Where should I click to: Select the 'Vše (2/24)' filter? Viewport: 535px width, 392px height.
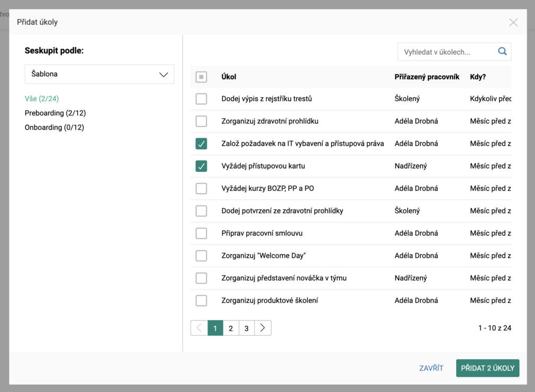click(42, 99)
